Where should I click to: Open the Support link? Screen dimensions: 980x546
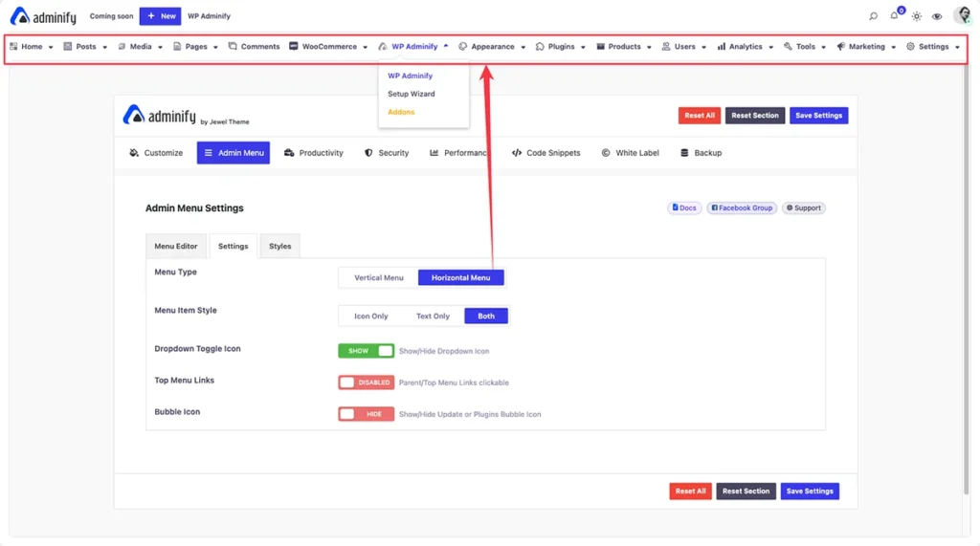point(804,208)
